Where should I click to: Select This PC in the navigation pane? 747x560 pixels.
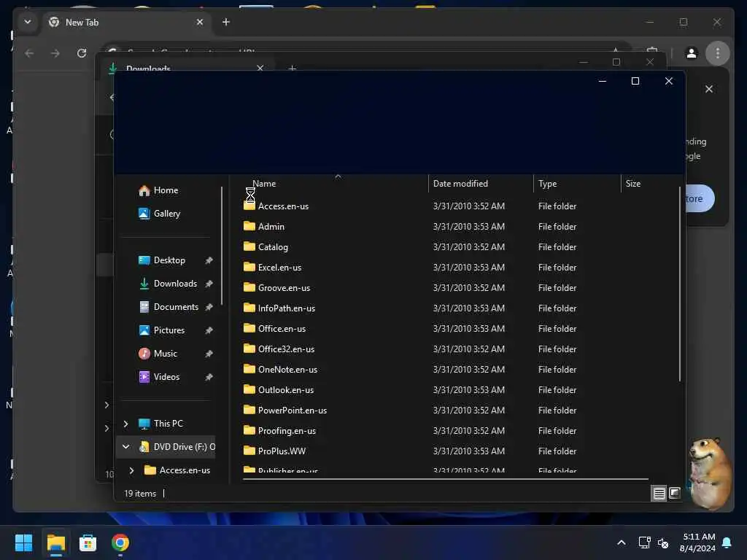[167, 424]
